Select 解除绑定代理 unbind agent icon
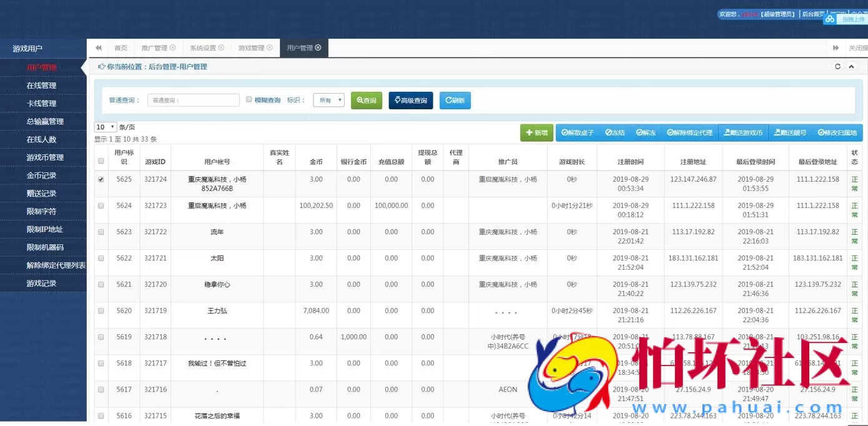The height and width of the screenshot is (426, 868). pyautogui.click(x=690, y=132)
